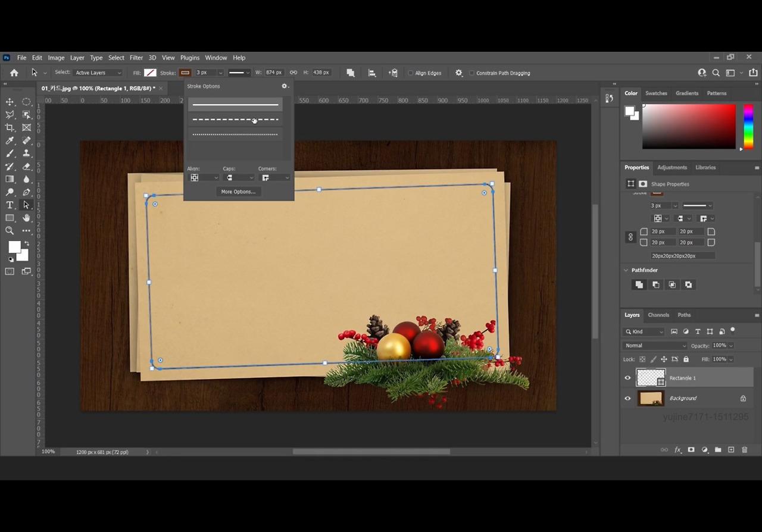
Task: Open the Filter menu
Action: tap(136, 58)
